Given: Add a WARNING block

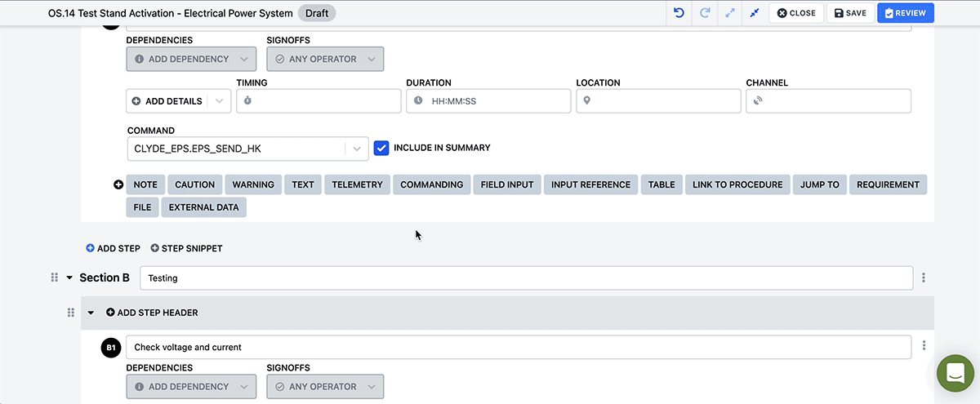Looking at the screenshot, I should 253,184.
